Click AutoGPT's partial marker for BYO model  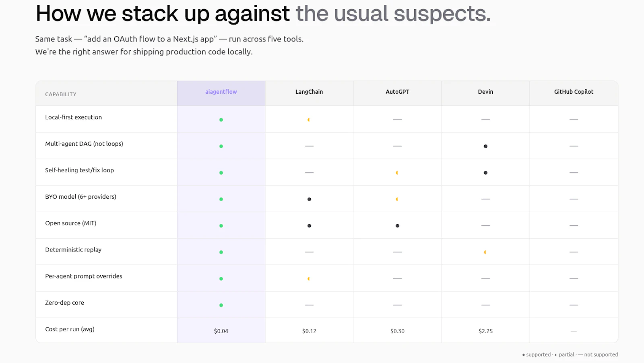[x=397, y=199]
